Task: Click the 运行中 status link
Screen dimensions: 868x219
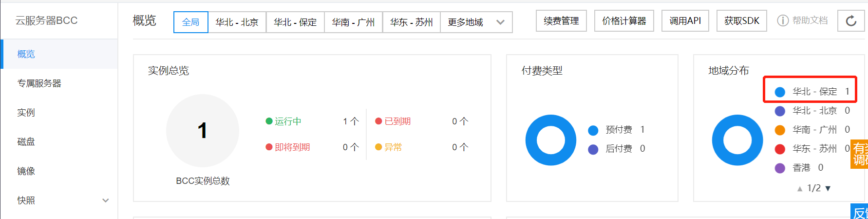Action: pos(287,121)
